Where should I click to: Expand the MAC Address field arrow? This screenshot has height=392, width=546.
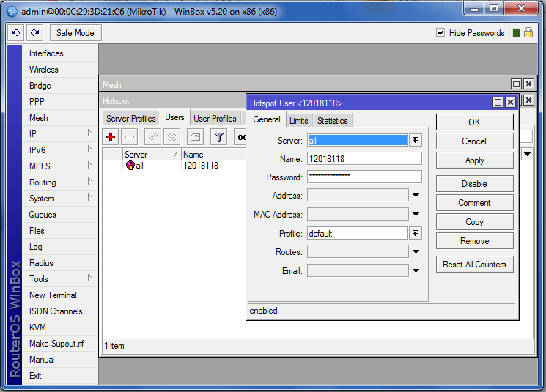click(416, 214)
